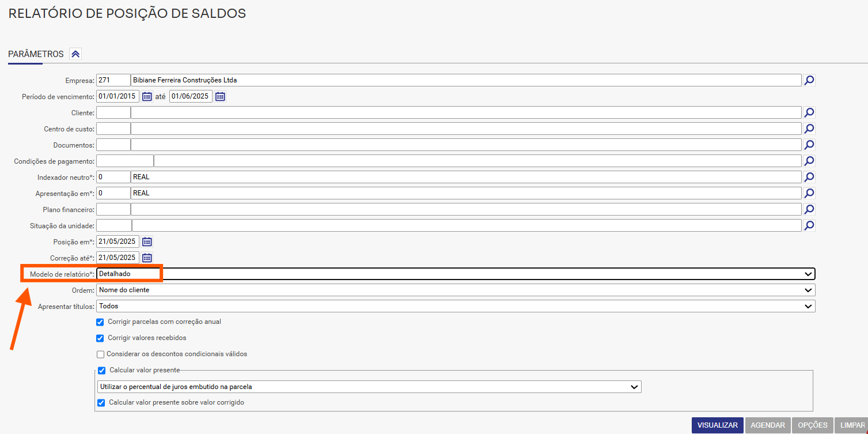This screenshot has width=868, height=434.
Task: Toggle Calcular valor presente checkbox
Action: coord(102,371)
